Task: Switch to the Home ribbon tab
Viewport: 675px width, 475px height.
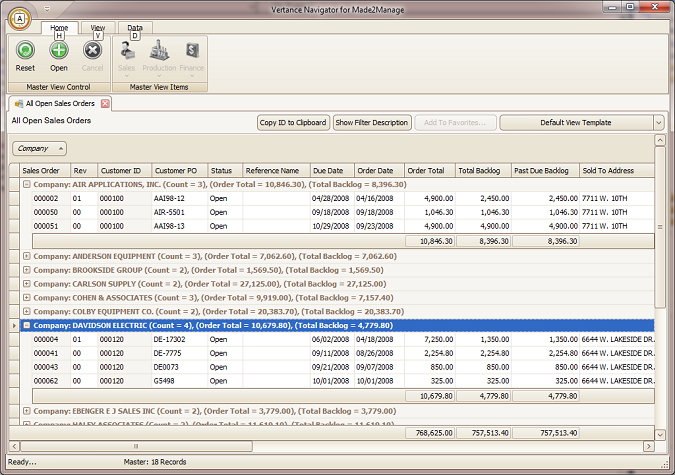Action: (59, 28)
